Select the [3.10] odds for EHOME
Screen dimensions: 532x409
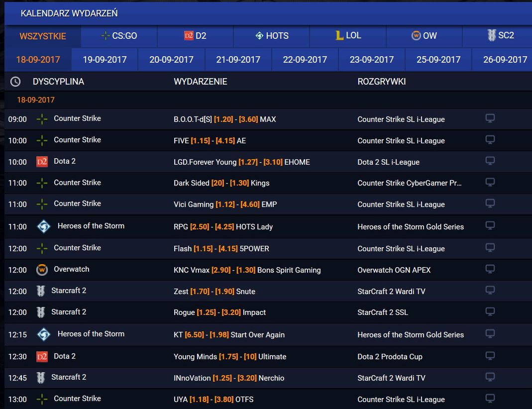coord(273,162)
